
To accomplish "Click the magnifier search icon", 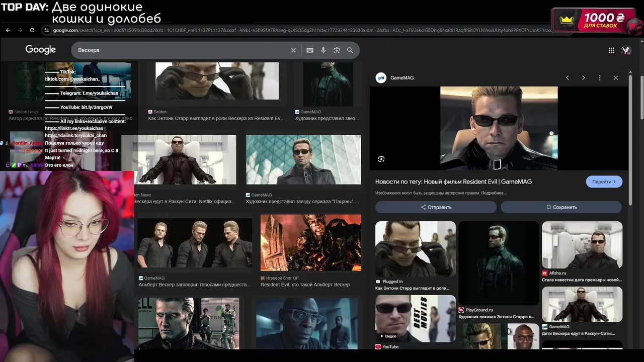I will pyautogui.click(x=350, y=50).
